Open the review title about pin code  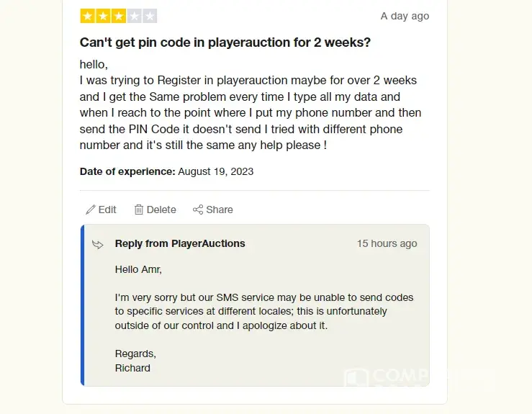[225, 42]
